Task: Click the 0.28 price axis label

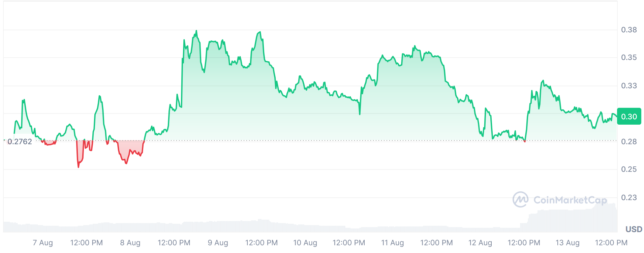Action: (x=629, y=141)
